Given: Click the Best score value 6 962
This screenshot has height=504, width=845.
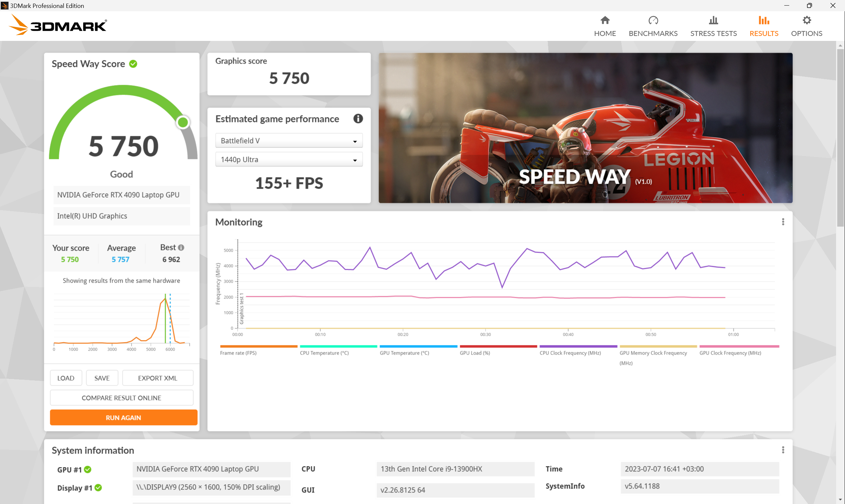Looking at the screenshot, I should tap(171, 260).
